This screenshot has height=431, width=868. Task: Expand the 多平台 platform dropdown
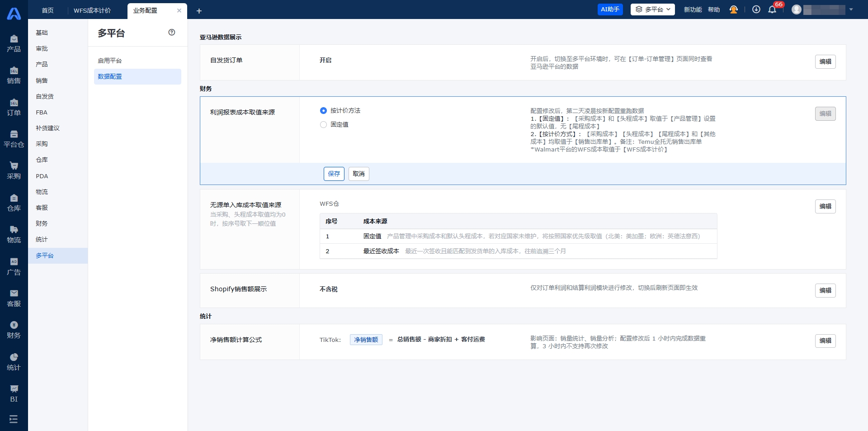coord(652,9)
